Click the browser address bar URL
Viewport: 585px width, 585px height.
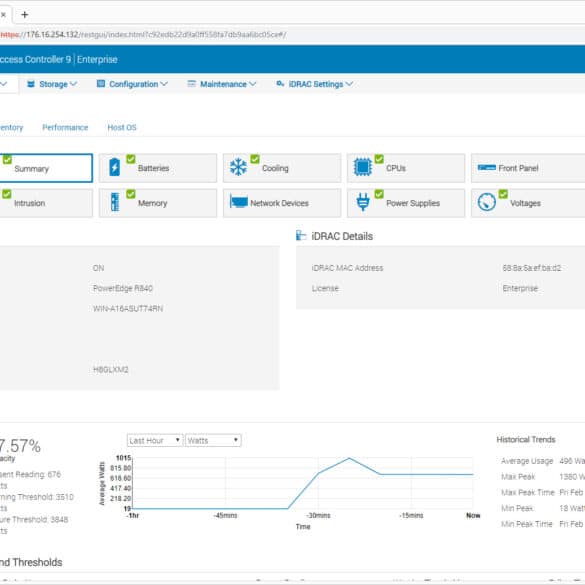[143, 35]
